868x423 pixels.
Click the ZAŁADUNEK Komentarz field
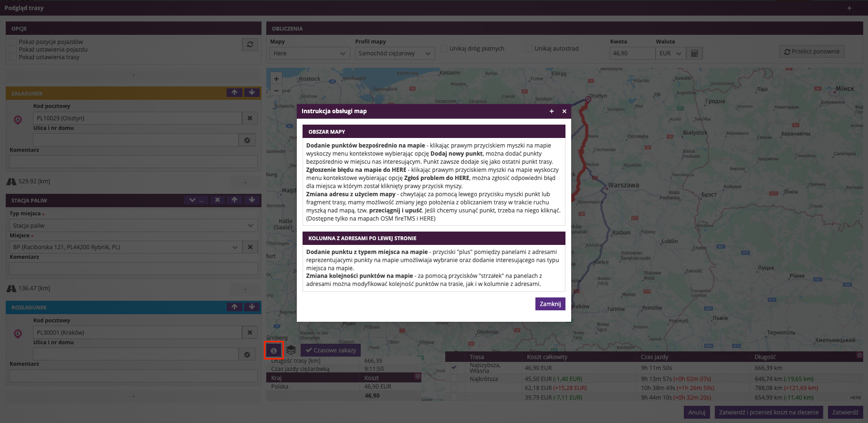[134, 161]
